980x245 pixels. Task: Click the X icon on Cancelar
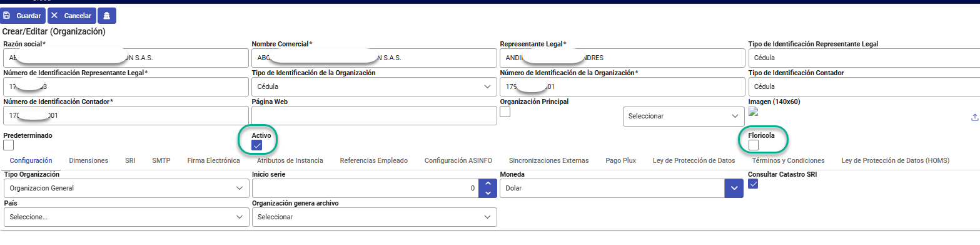[x=56, y=15]
